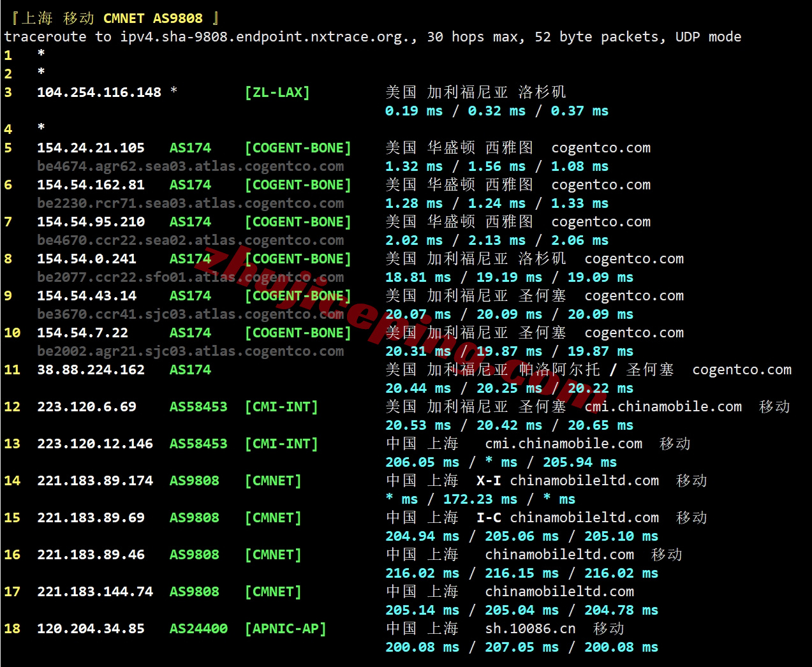Select the [APNIC-AP] tag
This screenshot has width=812, height=667.
click(x=285, y=629)
